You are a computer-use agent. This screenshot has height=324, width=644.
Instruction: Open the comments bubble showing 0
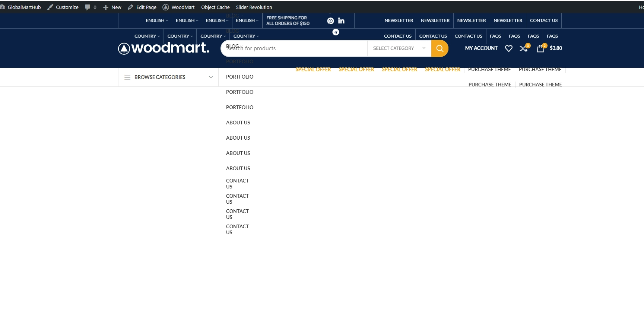(91, 7)
